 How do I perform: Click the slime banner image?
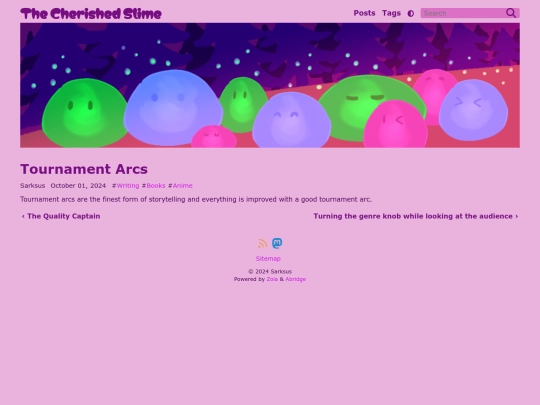click(270, 85)
